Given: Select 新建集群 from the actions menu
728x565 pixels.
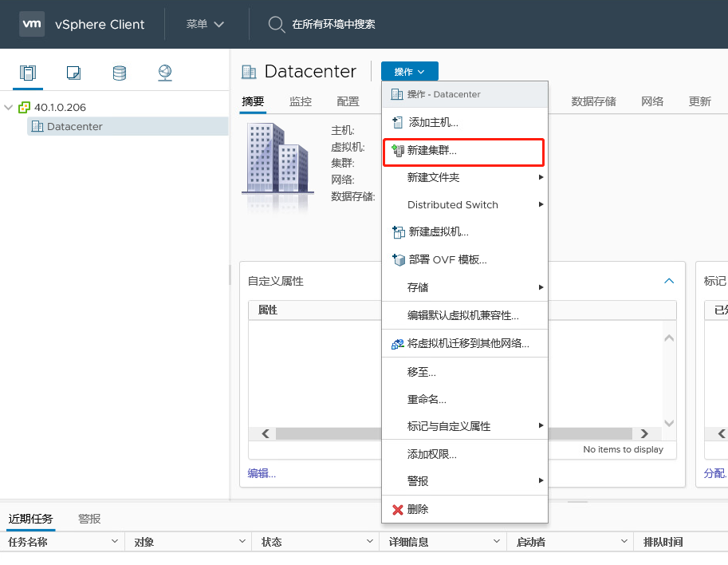Looking at the screenshot, I should point(432,150).
